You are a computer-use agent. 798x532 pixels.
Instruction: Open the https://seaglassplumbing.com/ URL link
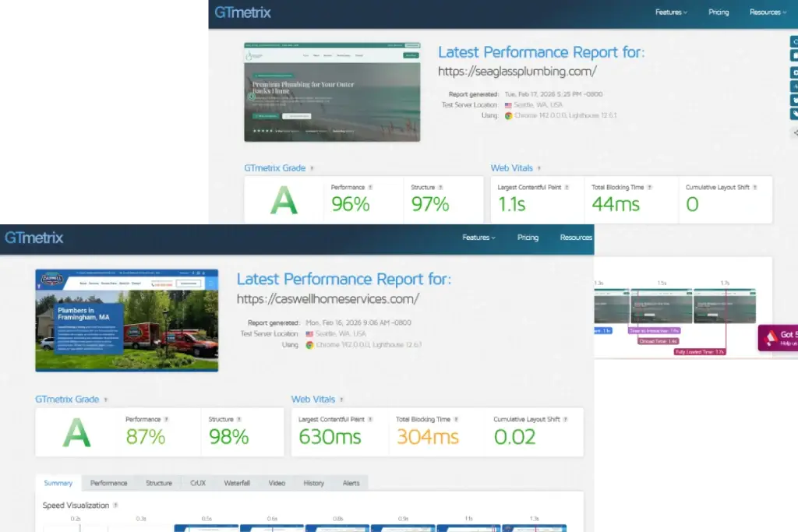point(517,72)
